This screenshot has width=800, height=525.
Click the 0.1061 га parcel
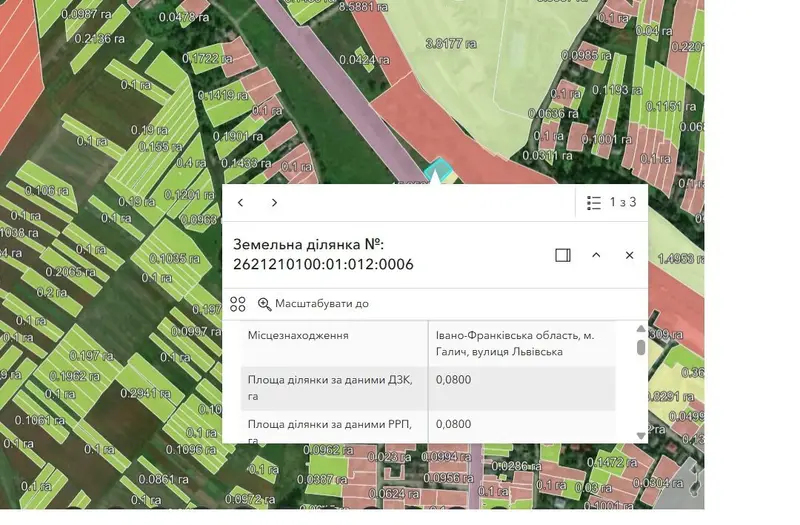(x=40, y=420)
